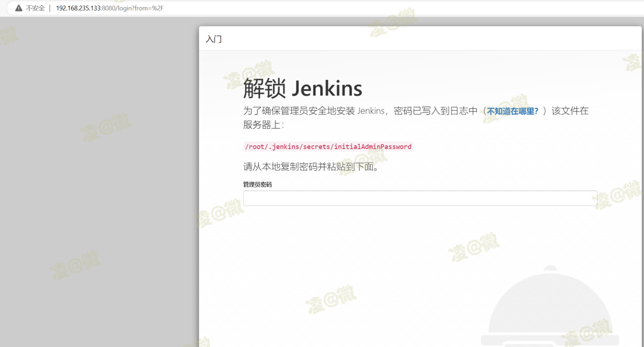Click the browser URL address text
Image resolution: width=644 pixels, height=347 pixels.
[110, 8]
